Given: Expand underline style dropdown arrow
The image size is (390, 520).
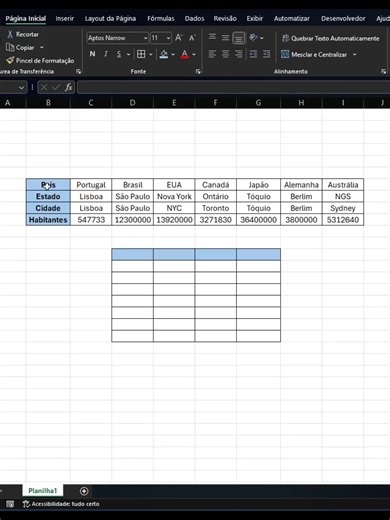Looking at the screenshot, I should click(x=128, y=54).
